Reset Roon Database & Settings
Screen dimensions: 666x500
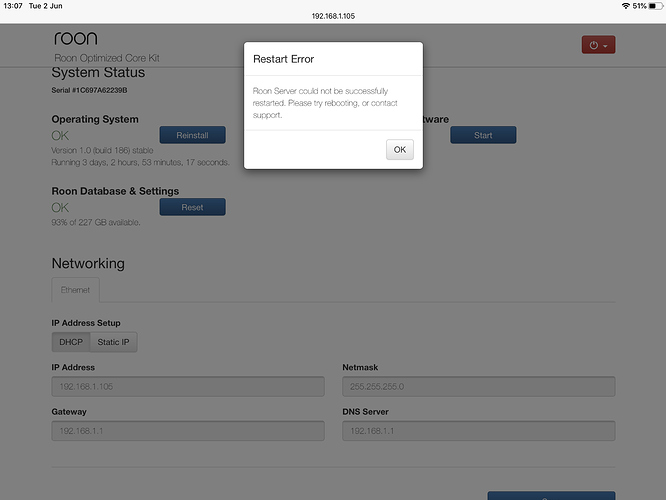[192, 207]
